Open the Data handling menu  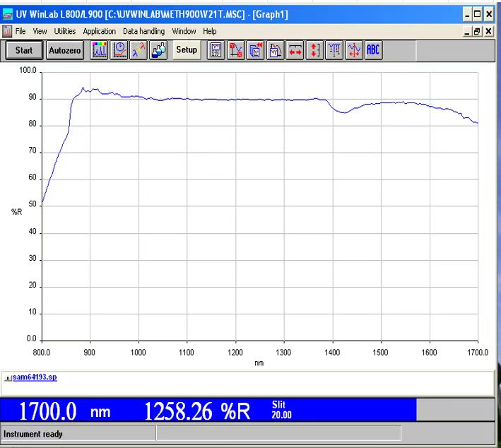coord(143,31)
